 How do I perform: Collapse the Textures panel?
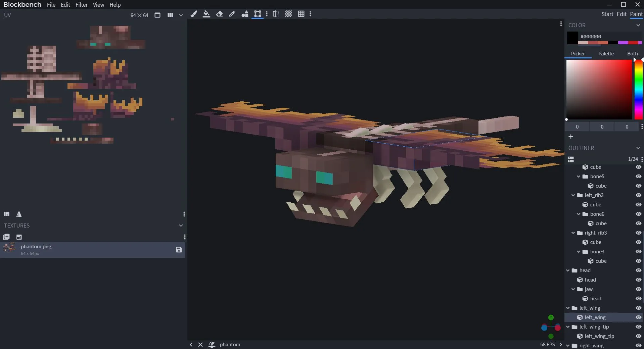[x=181, y=226]
